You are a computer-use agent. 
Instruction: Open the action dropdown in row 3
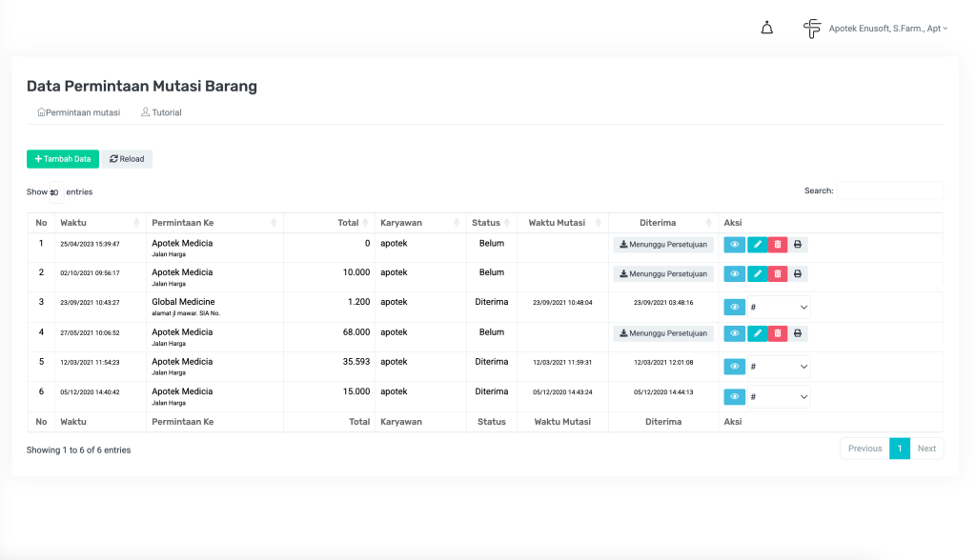(x=779, y=307)
